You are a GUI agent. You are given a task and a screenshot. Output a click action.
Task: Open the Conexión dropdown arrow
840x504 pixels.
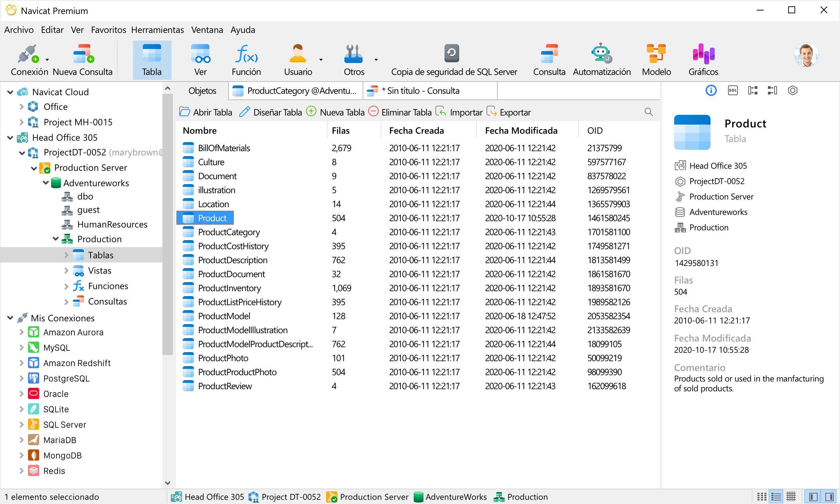[x=47, y=60]
